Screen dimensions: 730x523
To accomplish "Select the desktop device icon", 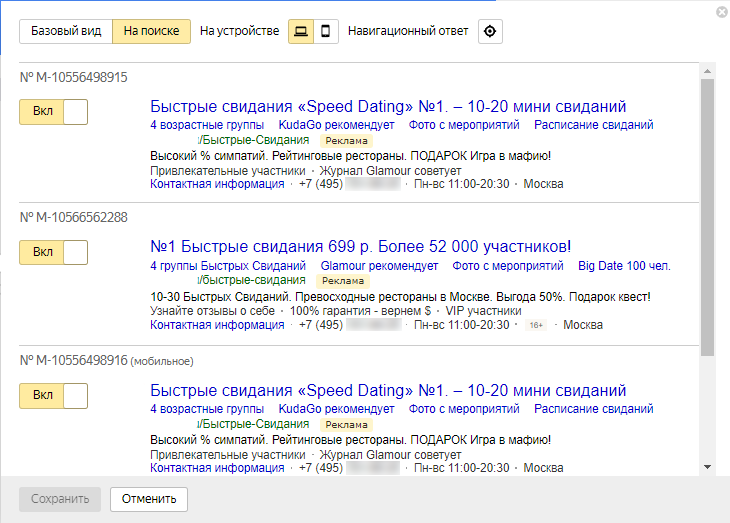I will pyautogui.click(x=301, y=31).
